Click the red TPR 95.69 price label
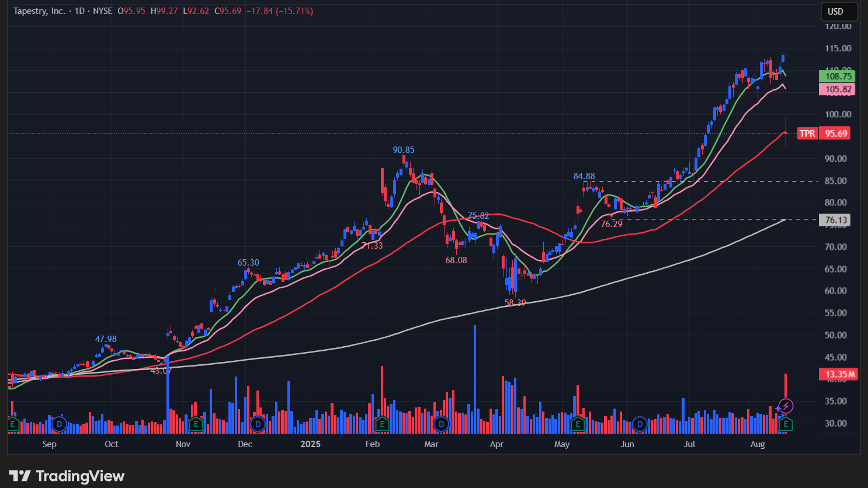The image size is (868, 488). coord(824,134)
